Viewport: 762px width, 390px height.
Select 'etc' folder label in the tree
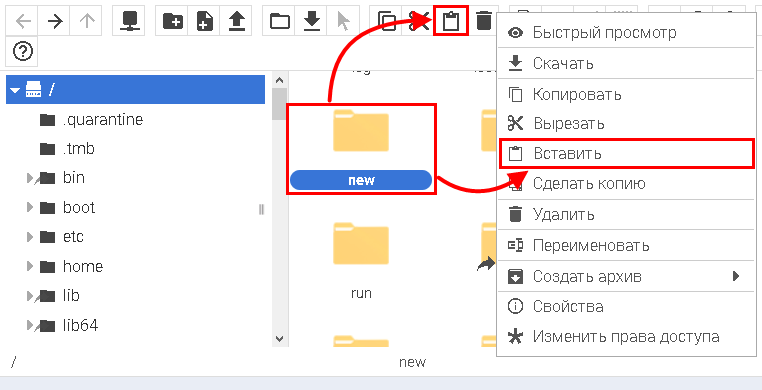(73, 237)
